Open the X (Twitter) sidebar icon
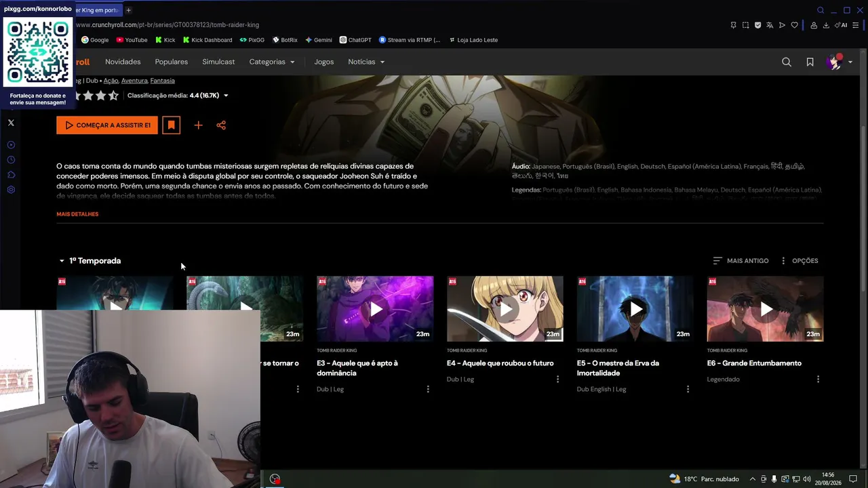 (x=11, y=123)
